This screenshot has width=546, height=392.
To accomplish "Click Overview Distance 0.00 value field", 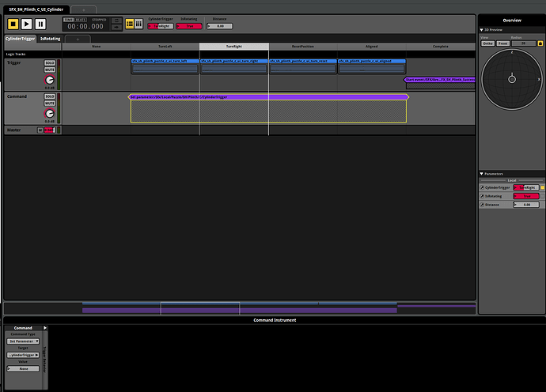I will pos(526,205).
